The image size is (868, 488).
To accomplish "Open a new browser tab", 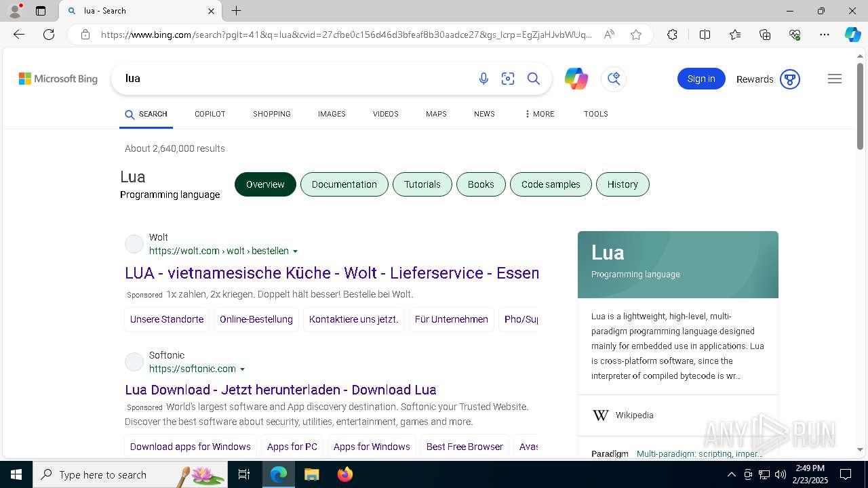I will point(236,11).
